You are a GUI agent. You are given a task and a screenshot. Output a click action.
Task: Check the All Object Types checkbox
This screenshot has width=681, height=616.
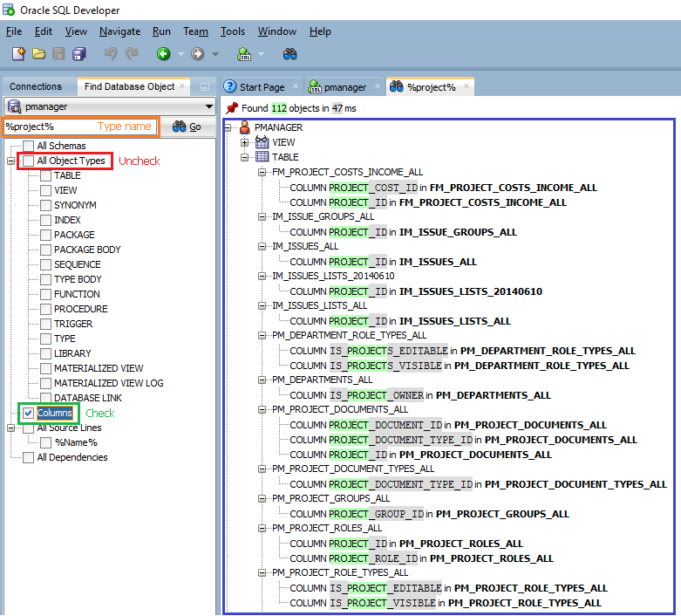29,161
